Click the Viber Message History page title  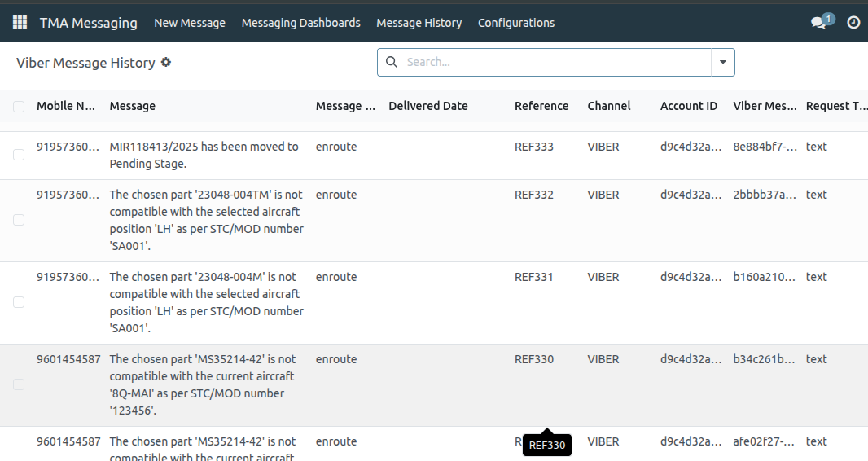tap(85, 63)
